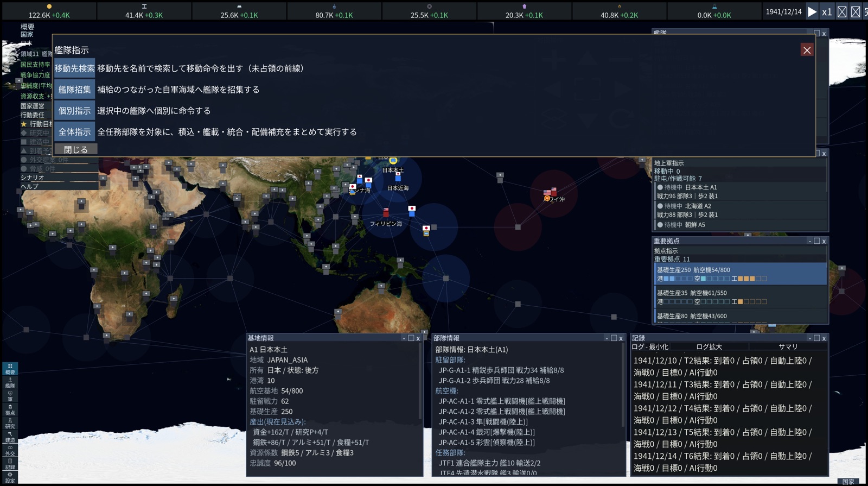Open the ヘルプ menu item
Image resolution: width=868 pixels, height=486 pixels.
[x=29, y=186]
